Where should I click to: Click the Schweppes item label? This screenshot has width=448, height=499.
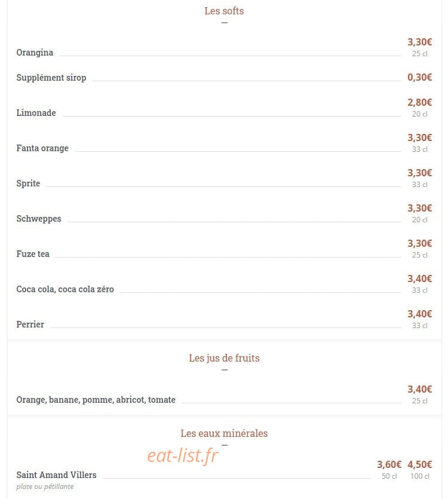tap(38, 219)
